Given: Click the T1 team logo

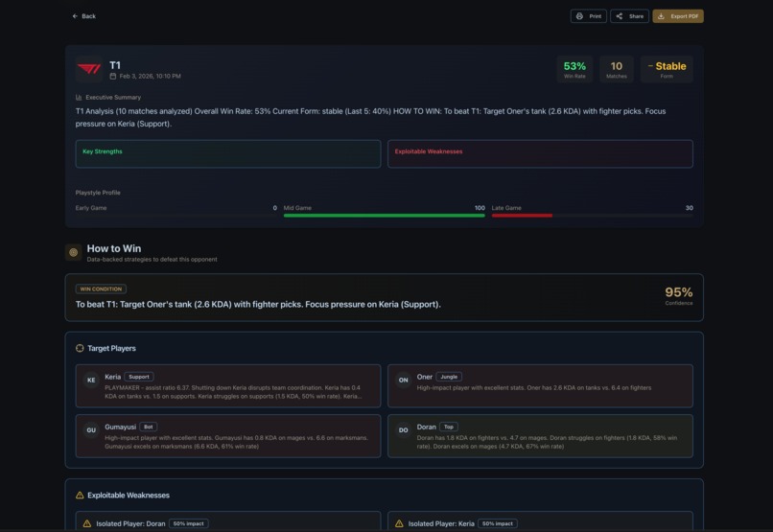Looking at the screenshot, I should tap(89, 69).
